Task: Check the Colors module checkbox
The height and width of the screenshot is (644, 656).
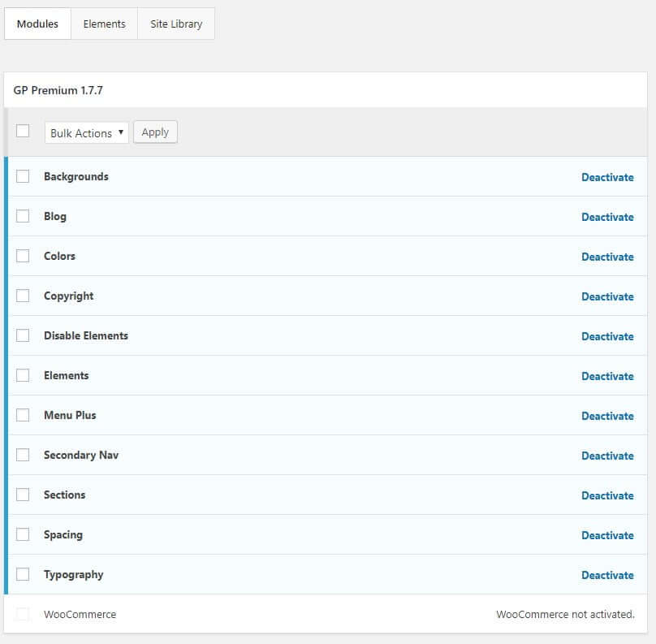Action: (23, 256)
